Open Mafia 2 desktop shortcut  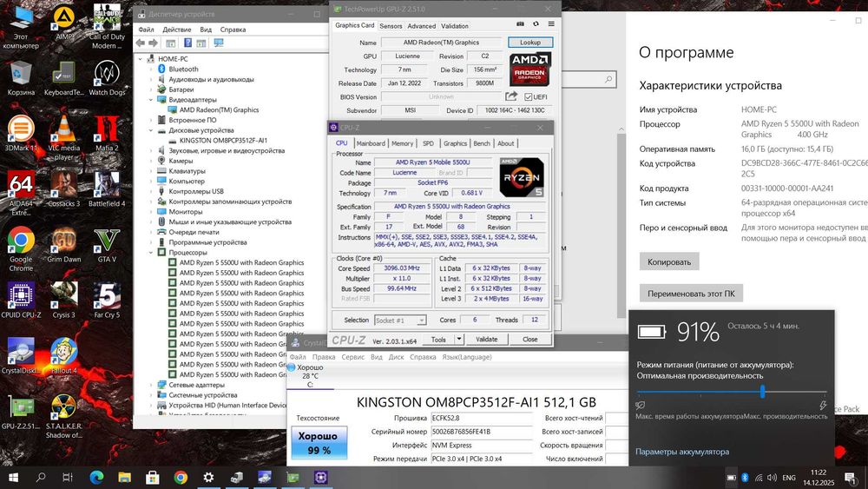(x=107, y=134)
